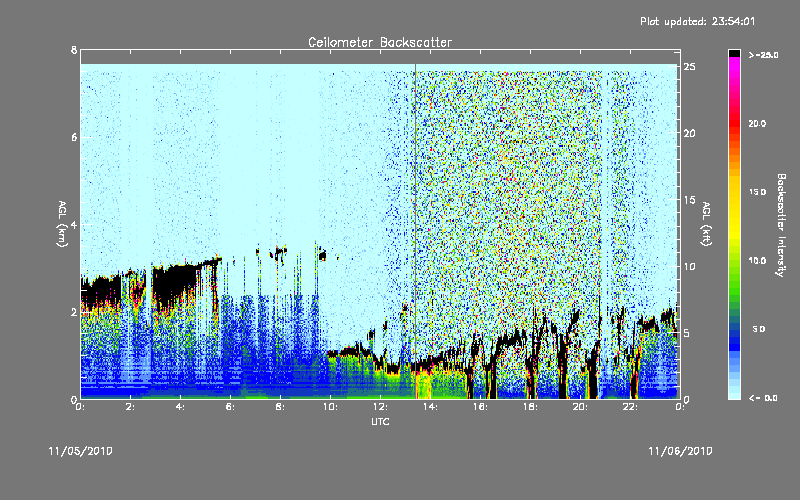The image size is (800, 500).
Task: Click the "4" tick on the km axis
Action: coord(74,224)
